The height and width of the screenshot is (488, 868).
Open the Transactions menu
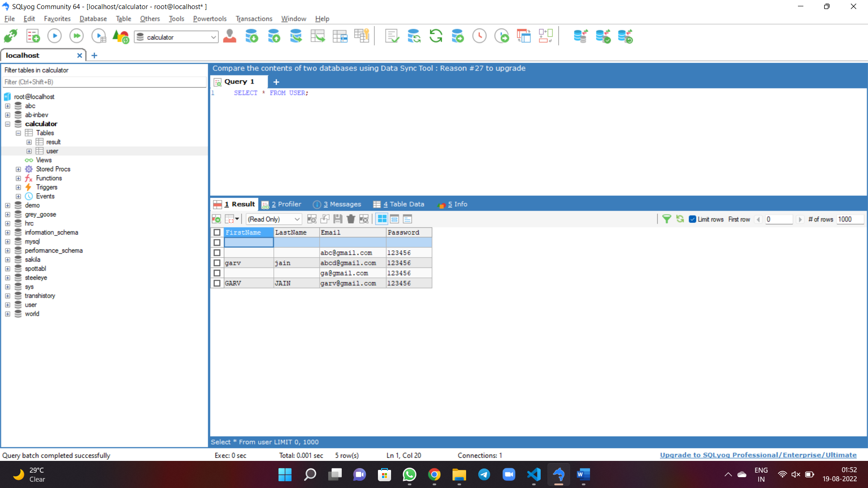coord(254,19)
